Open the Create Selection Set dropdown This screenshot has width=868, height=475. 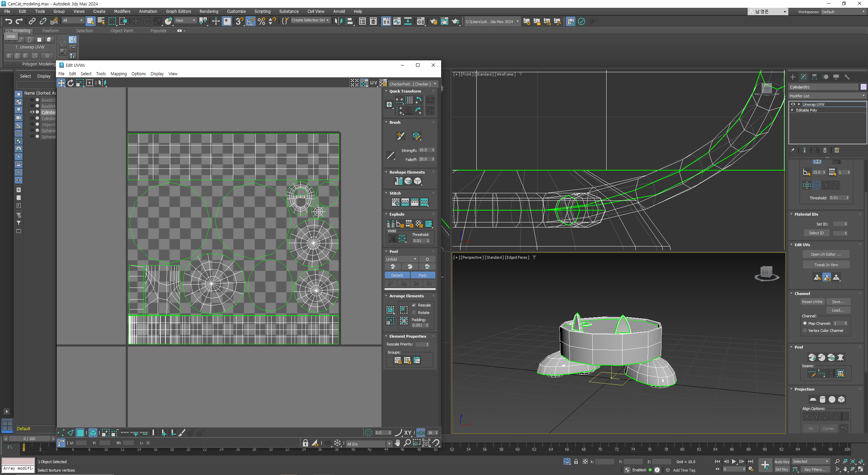tap(310, 20)
